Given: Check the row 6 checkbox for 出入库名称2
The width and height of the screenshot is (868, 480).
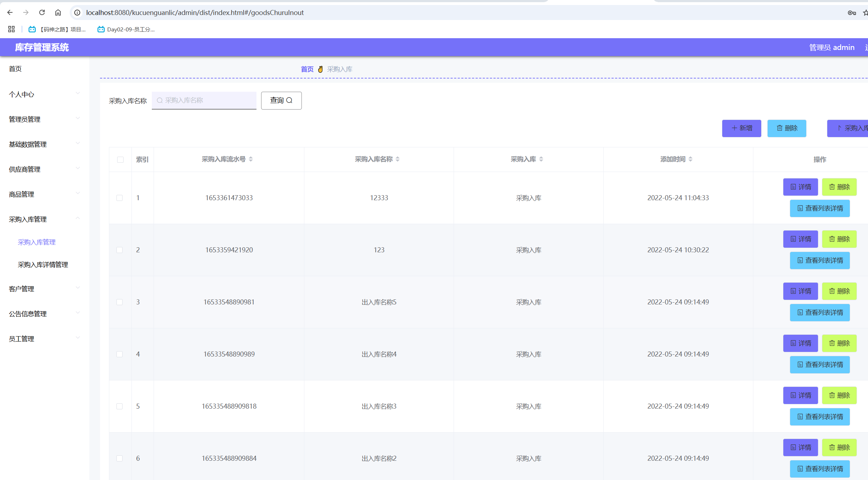Looking at the screenshot, I should click(120, 458).
